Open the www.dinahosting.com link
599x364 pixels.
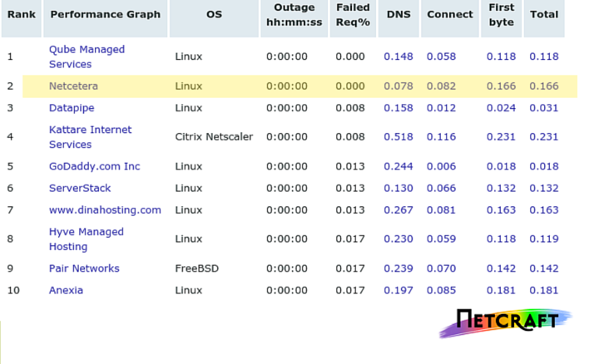pyautogui.click(x=105, y=210)
